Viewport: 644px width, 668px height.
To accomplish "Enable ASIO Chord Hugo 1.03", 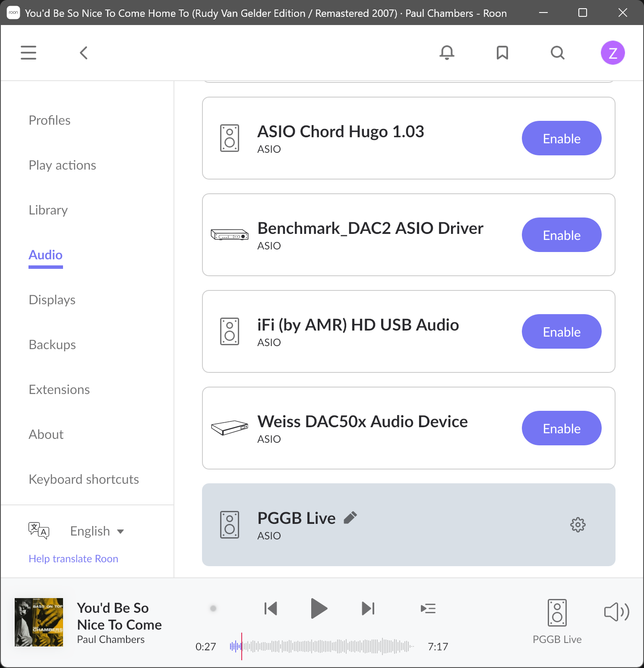I will click(562, 138).
